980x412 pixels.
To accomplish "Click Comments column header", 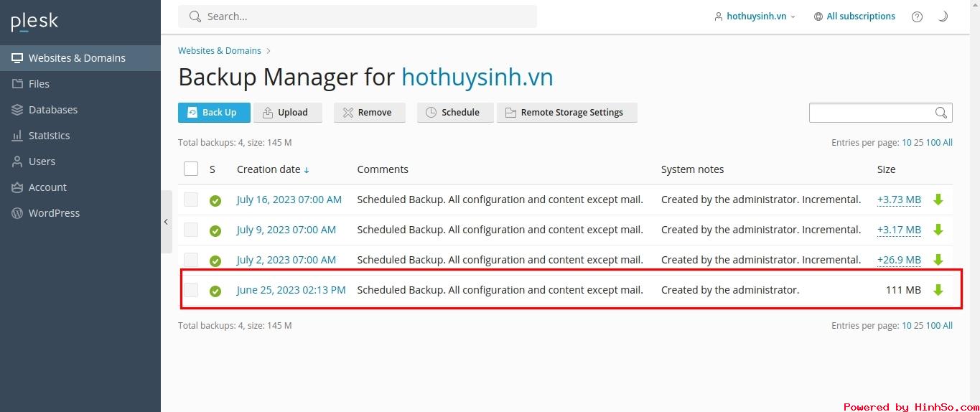I will tap(383, 169).
